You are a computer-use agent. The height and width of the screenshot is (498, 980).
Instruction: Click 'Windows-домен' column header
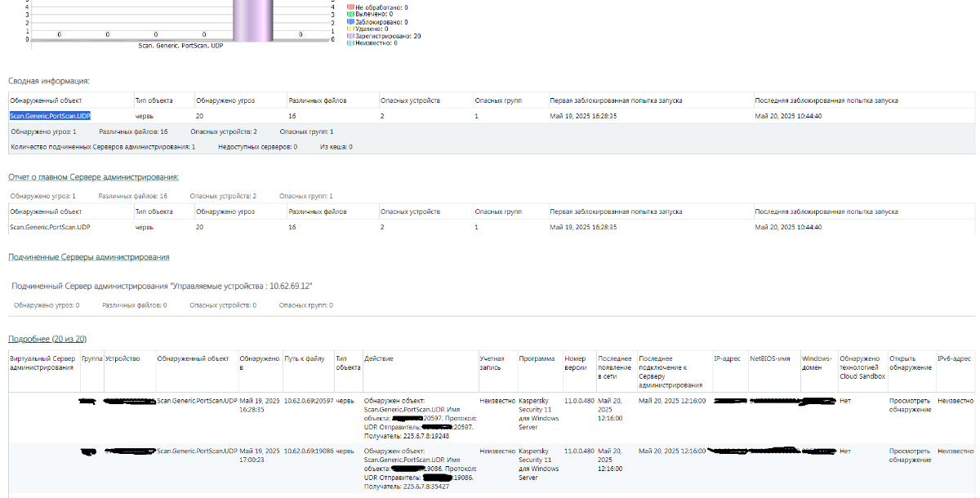(x=817, y=363)
